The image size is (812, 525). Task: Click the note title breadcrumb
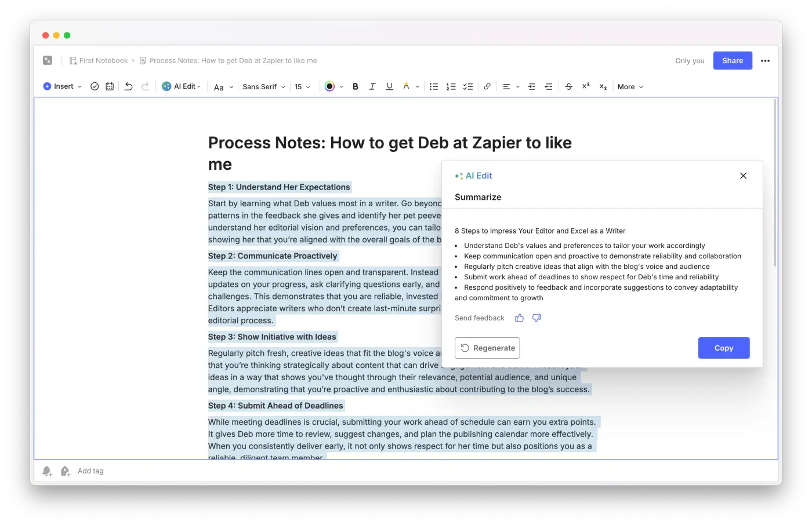pyautogui.click(x=228, y=60)
